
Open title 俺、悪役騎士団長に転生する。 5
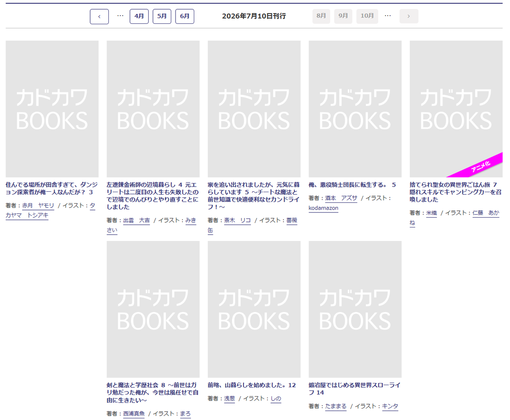(352, 185)
